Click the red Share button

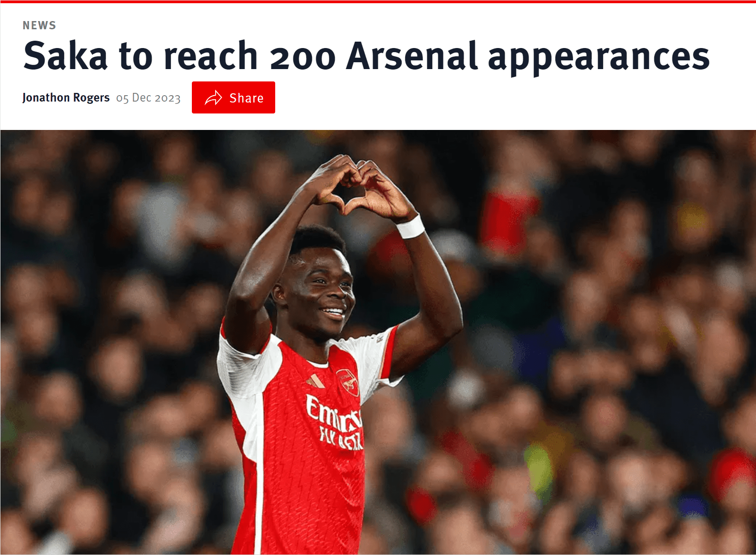click(233, 97)
